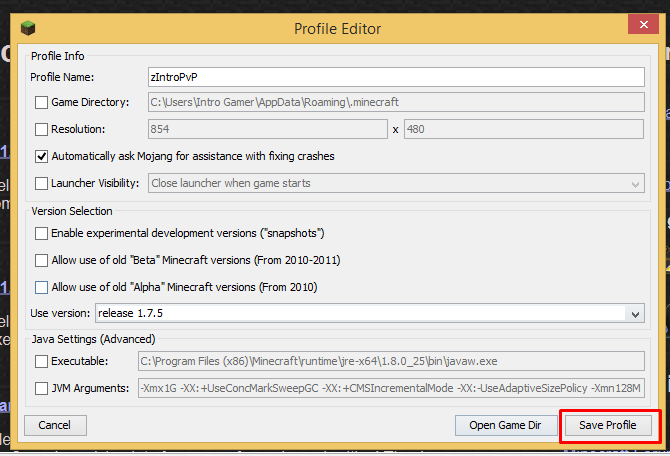The width and height of the screenshot is (670, 456).
Task: Allow use of old Beta versions
Action: 41,260
